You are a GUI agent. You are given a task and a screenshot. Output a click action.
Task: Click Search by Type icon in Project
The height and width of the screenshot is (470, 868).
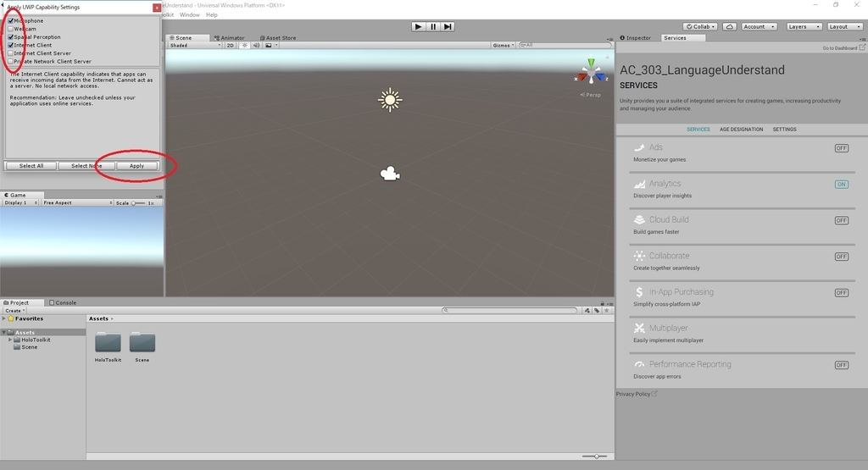[x=587, y=311]
